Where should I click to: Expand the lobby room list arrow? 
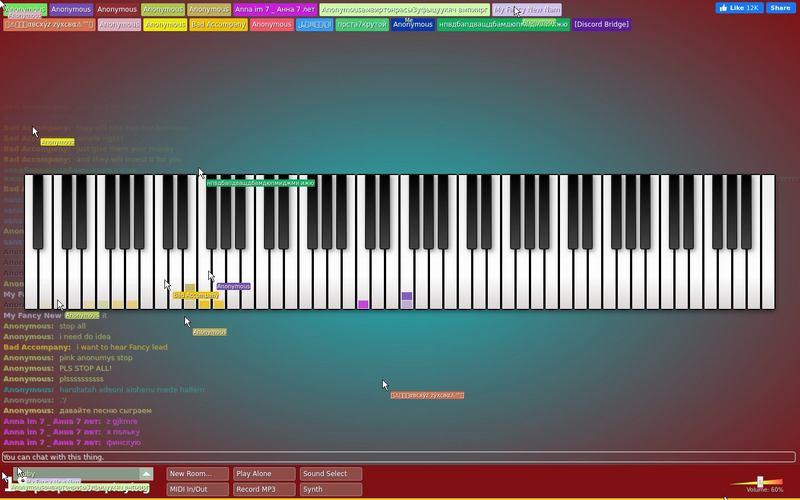146,474
